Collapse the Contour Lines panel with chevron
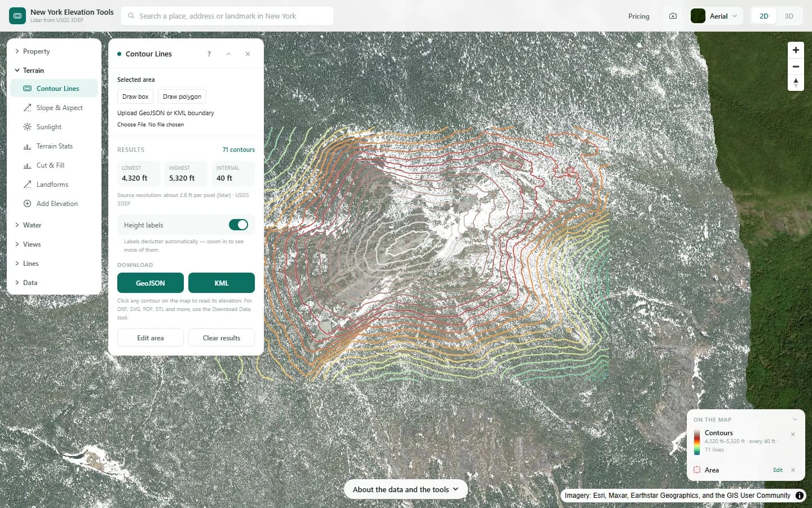The image size is (812, 508). click(x=228, y=54)
